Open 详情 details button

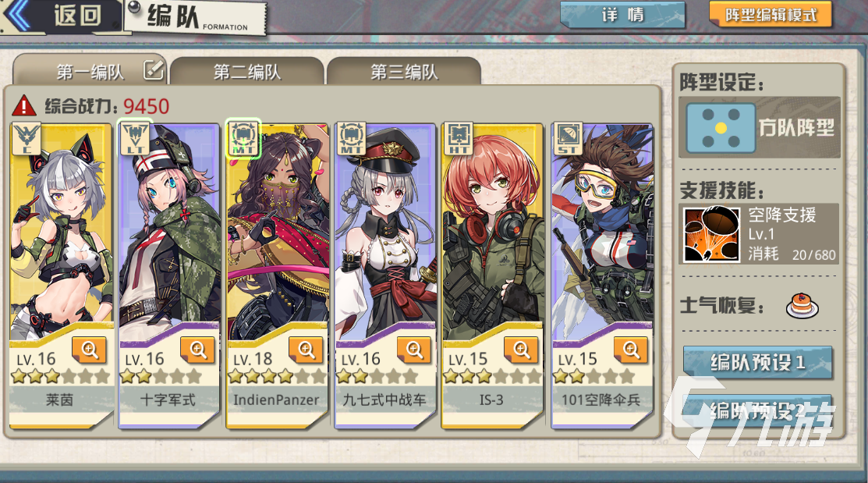coord(623,15)
